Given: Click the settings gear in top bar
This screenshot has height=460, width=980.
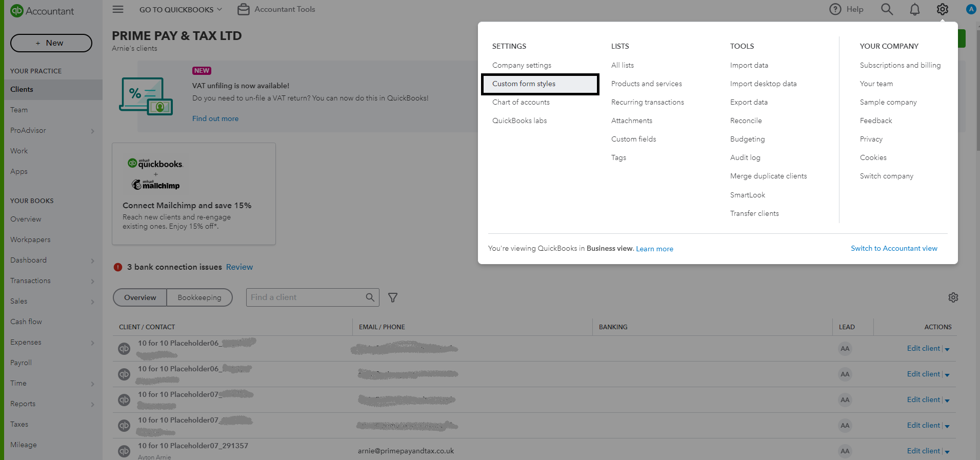Looking at the screenshot, I should pos(943,9).
